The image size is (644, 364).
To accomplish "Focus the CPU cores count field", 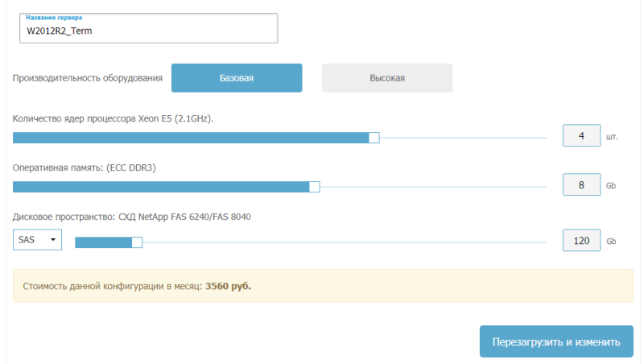I will [x=581, y=136].
